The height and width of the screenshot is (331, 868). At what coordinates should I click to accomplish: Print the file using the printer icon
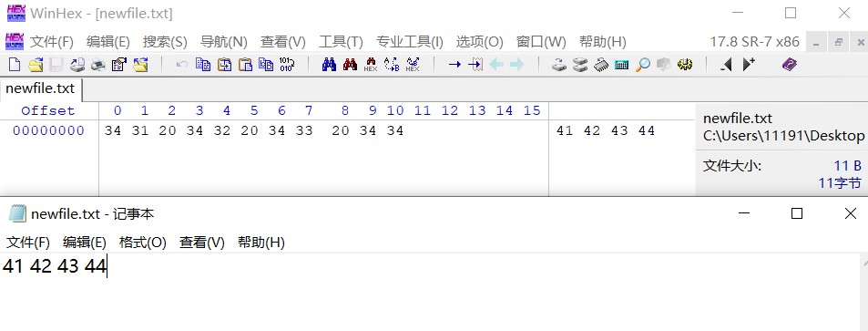coord(98,65)
